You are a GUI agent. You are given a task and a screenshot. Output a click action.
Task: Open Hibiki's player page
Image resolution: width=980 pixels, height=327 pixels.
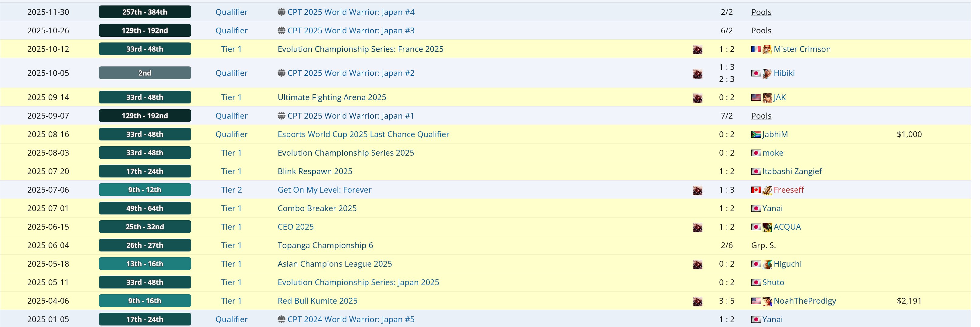784,73
